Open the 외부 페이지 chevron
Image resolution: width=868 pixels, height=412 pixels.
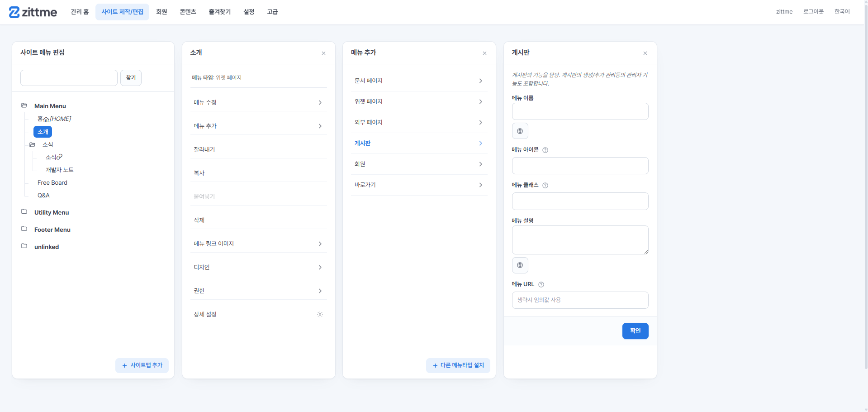click(480, 123)
